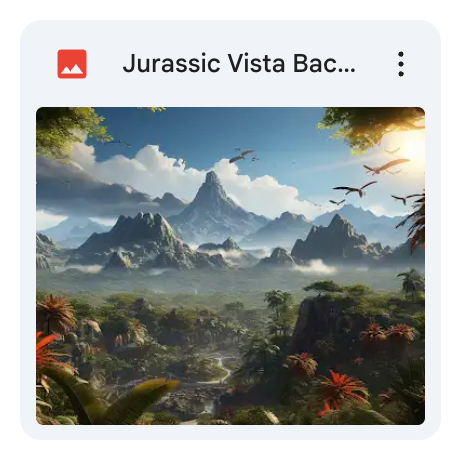The width and height of the screenshot is (466, 458).
Task: Select the truncated Jurassic Vista title text
Action: tap(239, 64)
